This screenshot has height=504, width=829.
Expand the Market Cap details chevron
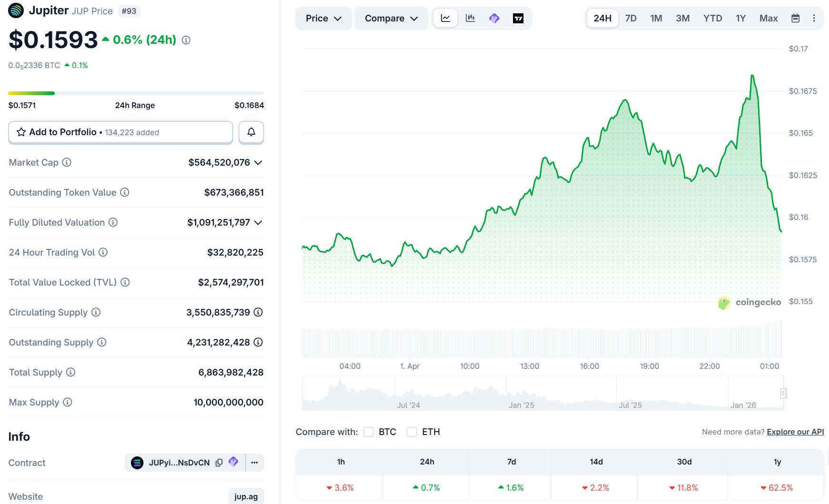[x=258, y=162]
